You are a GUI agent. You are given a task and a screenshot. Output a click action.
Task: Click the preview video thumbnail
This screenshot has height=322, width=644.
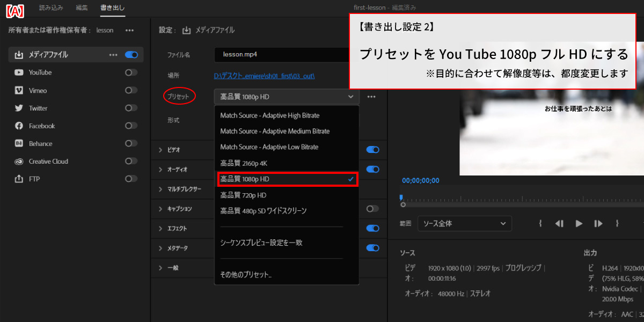[x=552, y=131]
